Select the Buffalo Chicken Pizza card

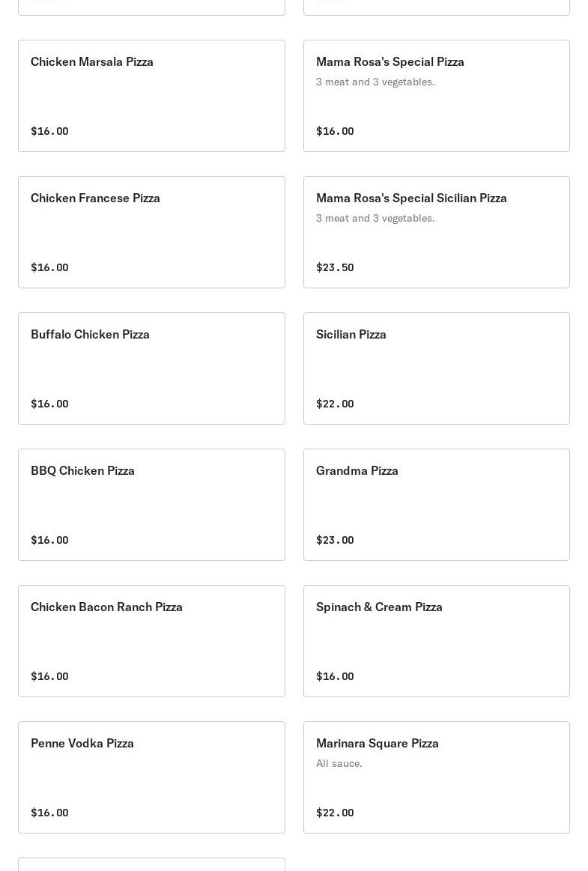click(151, 368)
